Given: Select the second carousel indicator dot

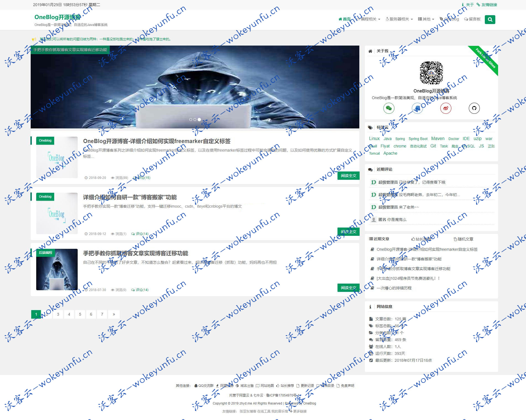Looking at the screenshot, I should pos(195,120).
